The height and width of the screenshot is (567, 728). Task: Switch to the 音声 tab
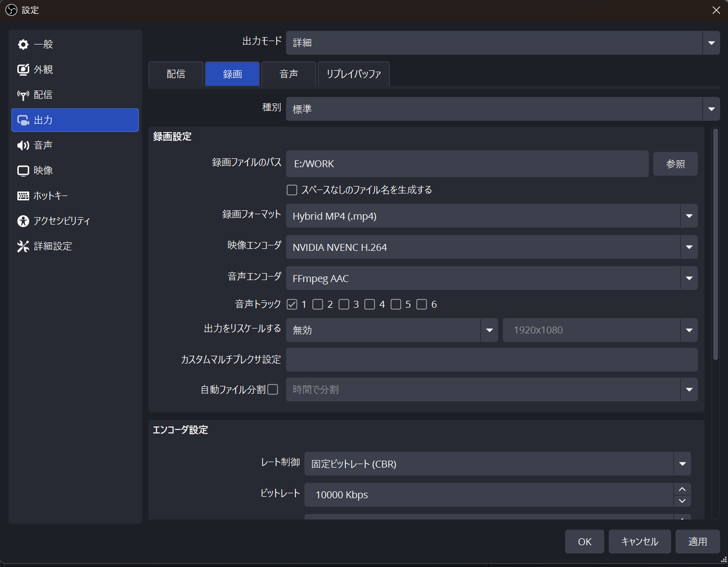[289, 74]
